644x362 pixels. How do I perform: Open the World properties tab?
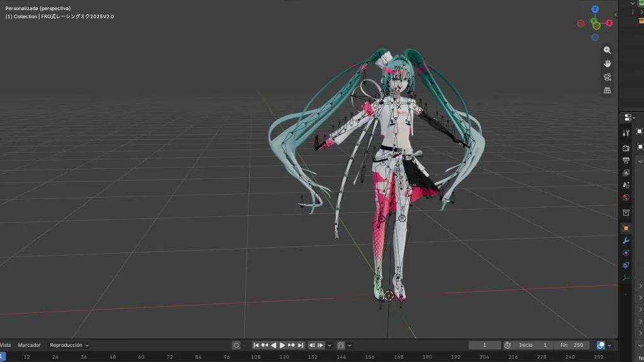coord(626,198)
